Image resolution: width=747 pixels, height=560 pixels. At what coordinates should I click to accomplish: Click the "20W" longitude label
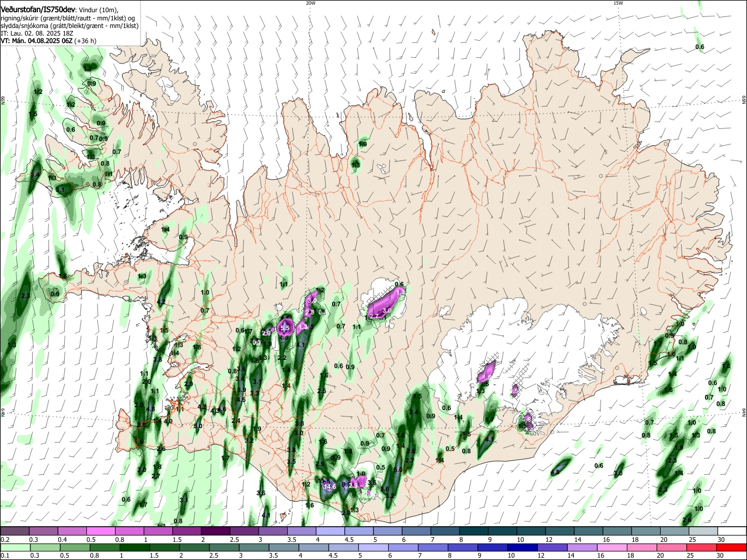(310, 3)
